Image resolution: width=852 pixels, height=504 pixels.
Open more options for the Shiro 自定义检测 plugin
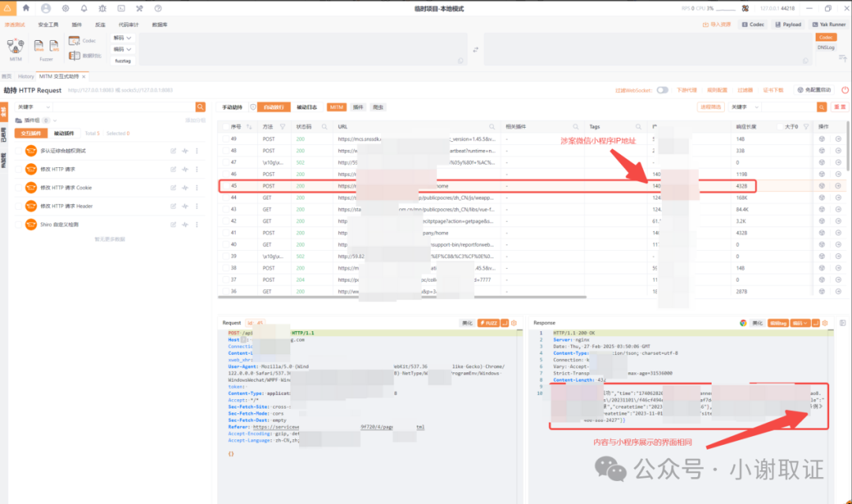point(196,225)
